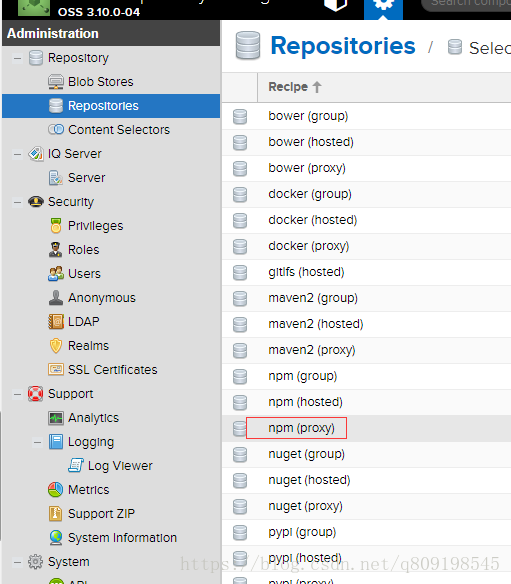The image size is (511, 584).
Task: Open LDAP settings
Action: pos(83,321)
